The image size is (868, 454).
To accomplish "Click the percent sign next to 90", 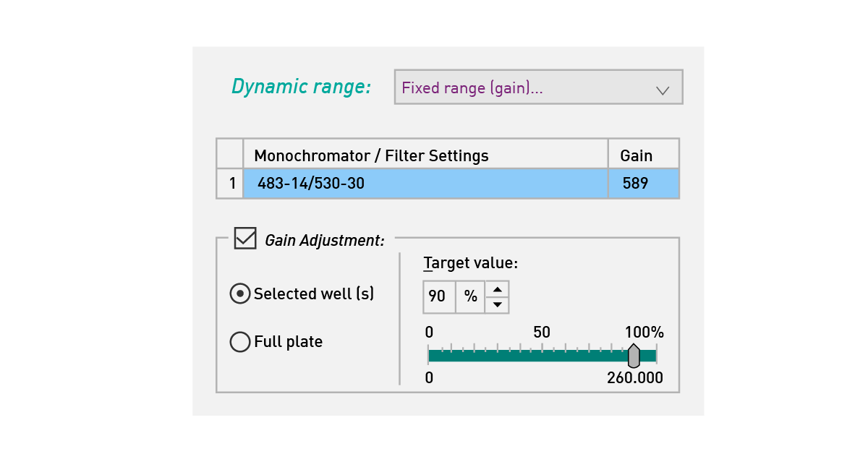I will point(469,296).
